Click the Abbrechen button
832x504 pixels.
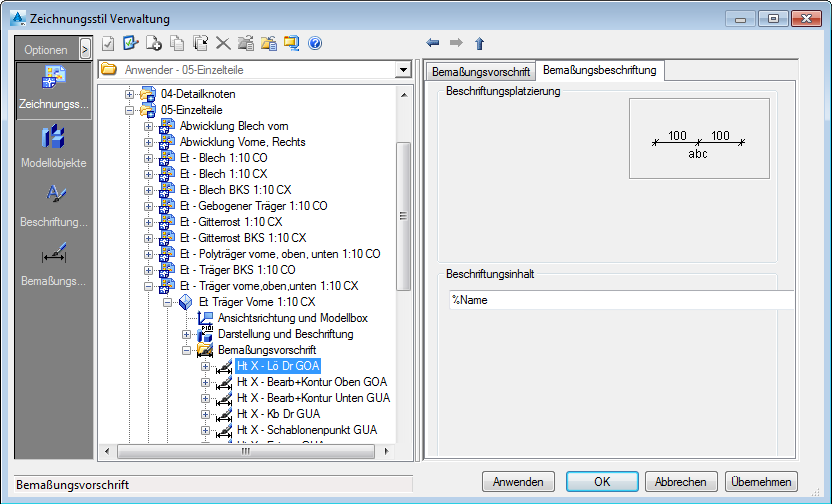pyautogui.click(x=681, y=482)
